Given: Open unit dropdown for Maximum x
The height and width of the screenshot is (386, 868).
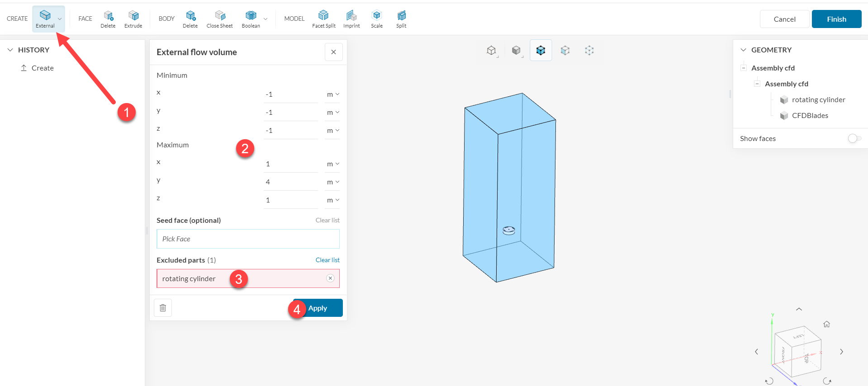Looking at the screenshot, I should click(333, 164).
